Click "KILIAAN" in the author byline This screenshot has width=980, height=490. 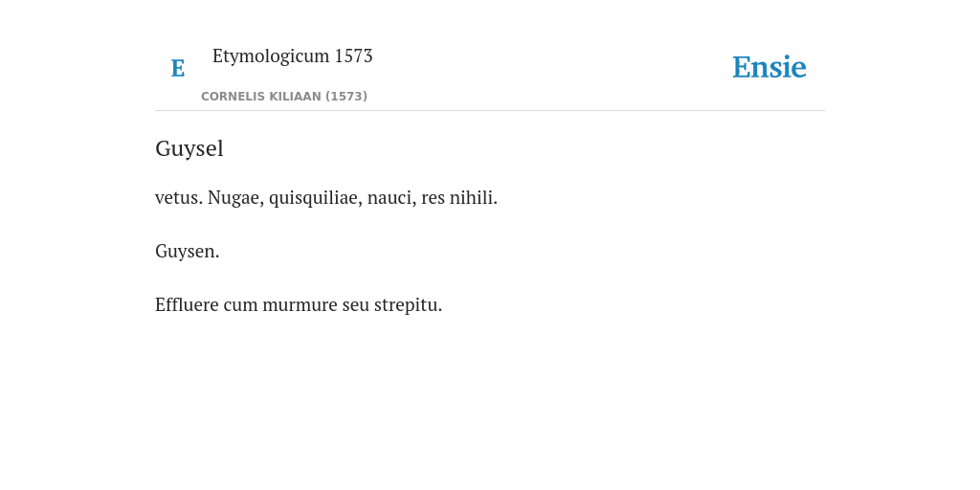[298, 97]
